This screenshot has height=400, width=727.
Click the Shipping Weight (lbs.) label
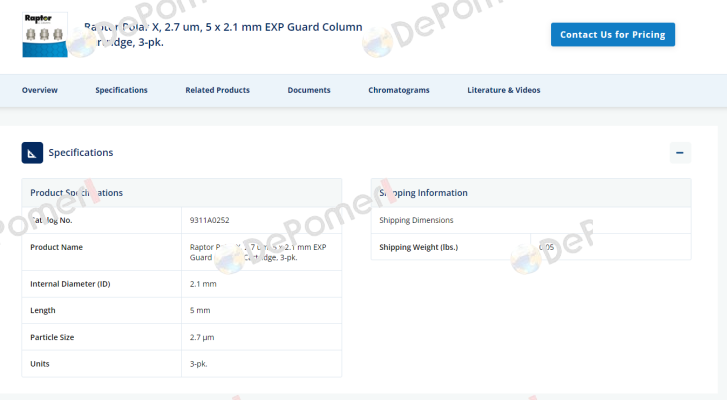419,247
